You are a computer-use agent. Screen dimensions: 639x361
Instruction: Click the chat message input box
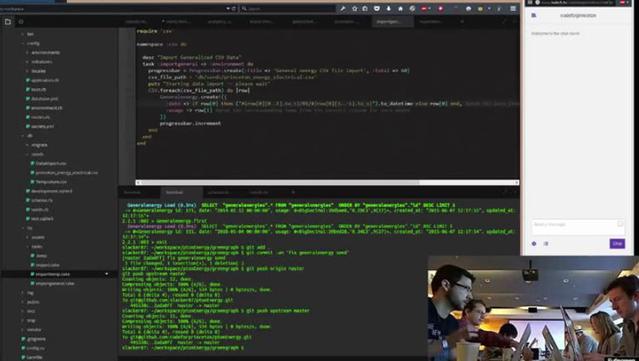578,227
